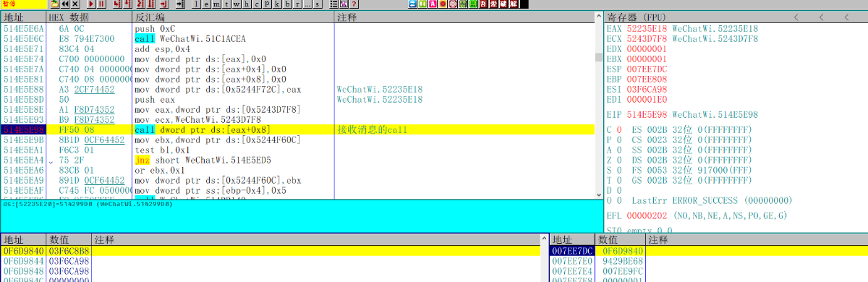Run the program with the play icon
Screen dimensions: 868x282
[x=91, y=4]
